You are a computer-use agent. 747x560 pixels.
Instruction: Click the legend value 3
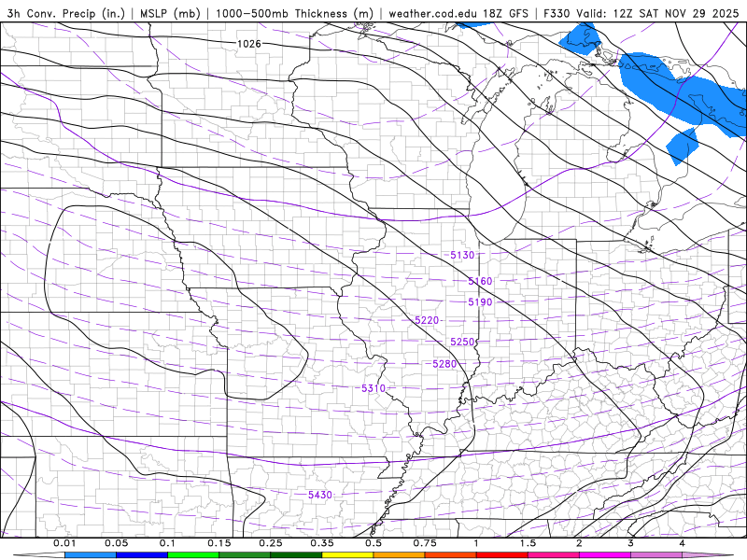tap(631, 543)
